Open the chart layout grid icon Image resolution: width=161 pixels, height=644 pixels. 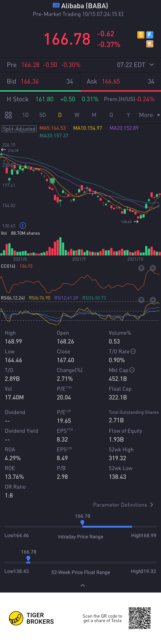tap(8, 115)
